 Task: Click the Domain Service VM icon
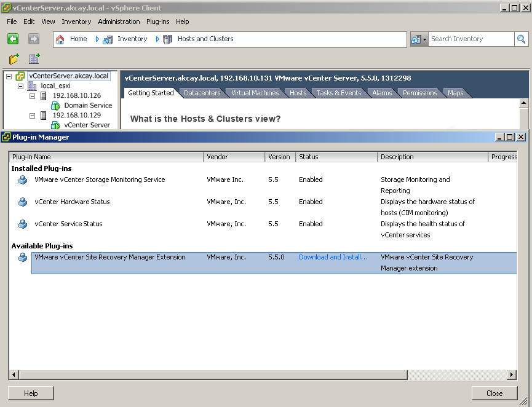[x=55, y=106]
